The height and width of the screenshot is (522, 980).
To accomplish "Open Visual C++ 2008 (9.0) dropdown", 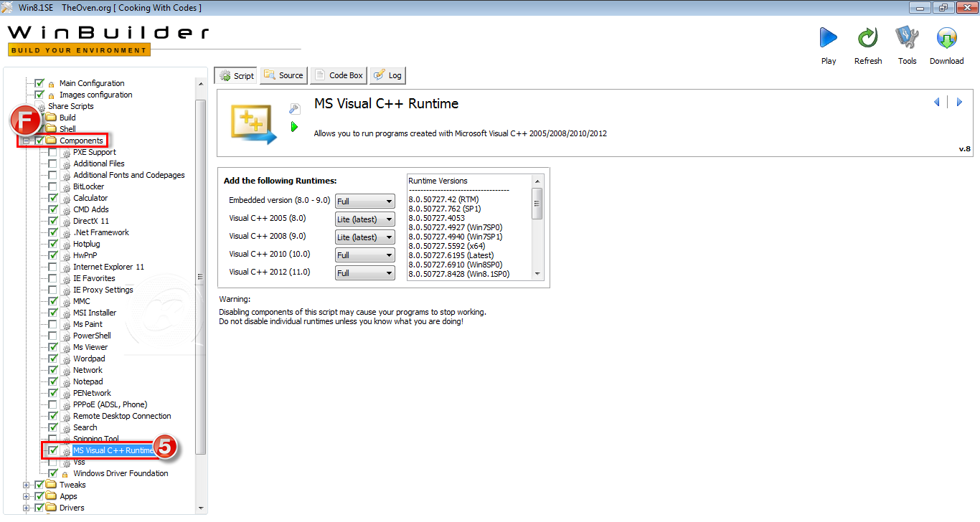I will pos(365,237).
